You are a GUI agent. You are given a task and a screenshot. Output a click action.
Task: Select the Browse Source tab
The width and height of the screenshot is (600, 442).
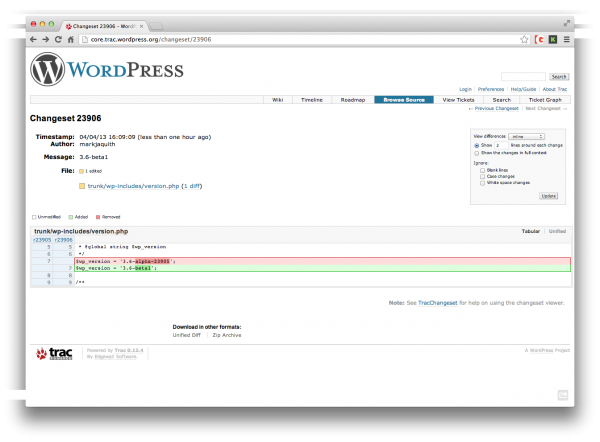pyautogui.click(x=404, y=100)
